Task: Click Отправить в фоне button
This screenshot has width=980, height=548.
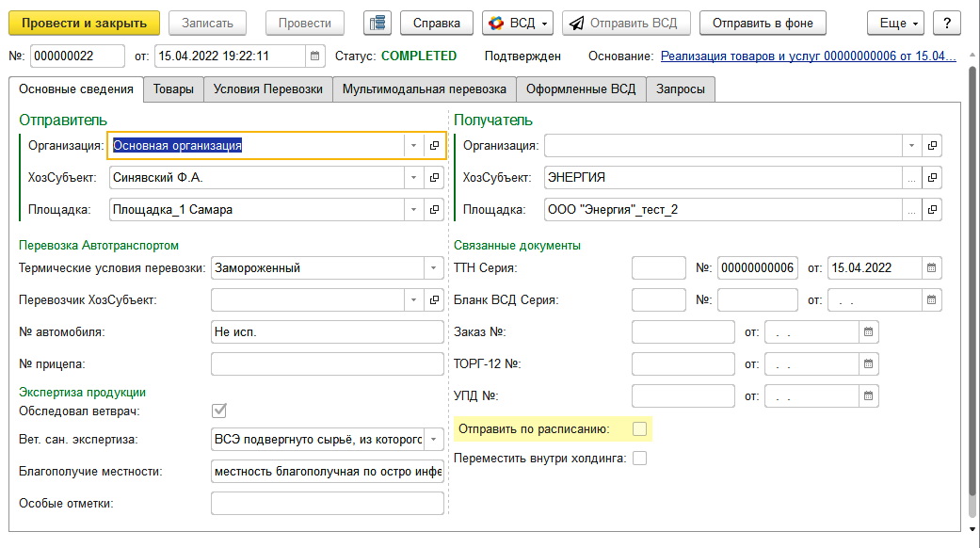Action: 763,24
